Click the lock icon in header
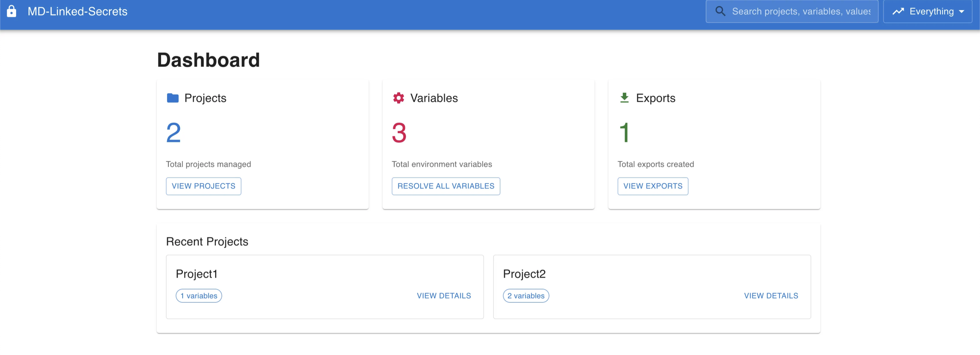 coord(11,11)
